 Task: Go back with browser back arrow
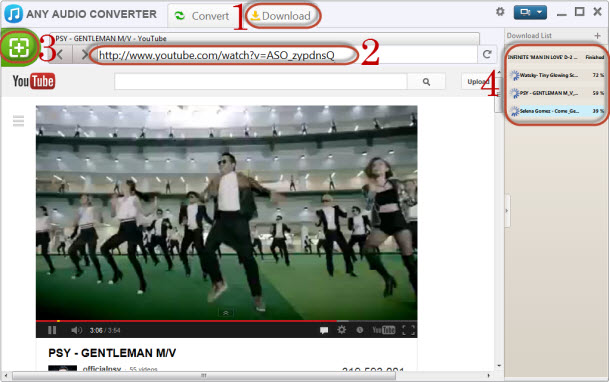tap(60, 55)
